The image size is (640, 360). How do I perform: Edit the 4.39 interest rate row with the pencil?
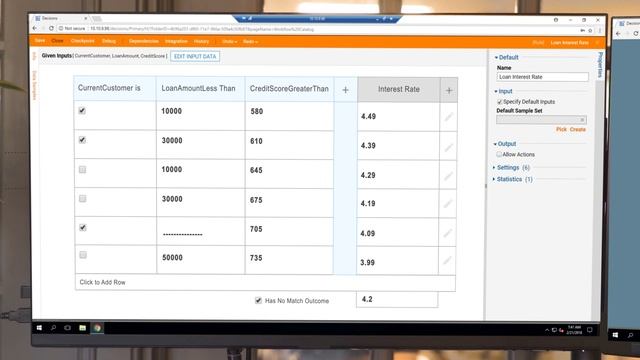click(x=449, y=147)
